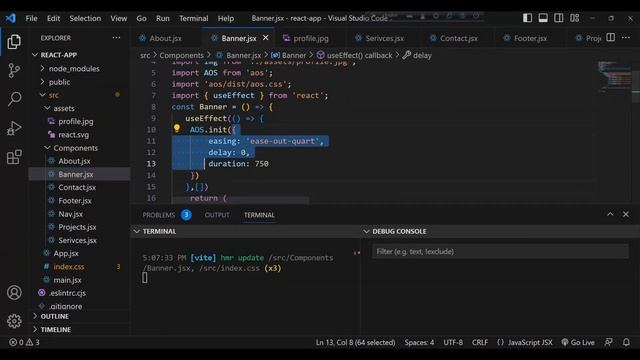The height and width of the screenshot is (360, 640).
Task: Collapse the src folder
Action: (53, 95)
